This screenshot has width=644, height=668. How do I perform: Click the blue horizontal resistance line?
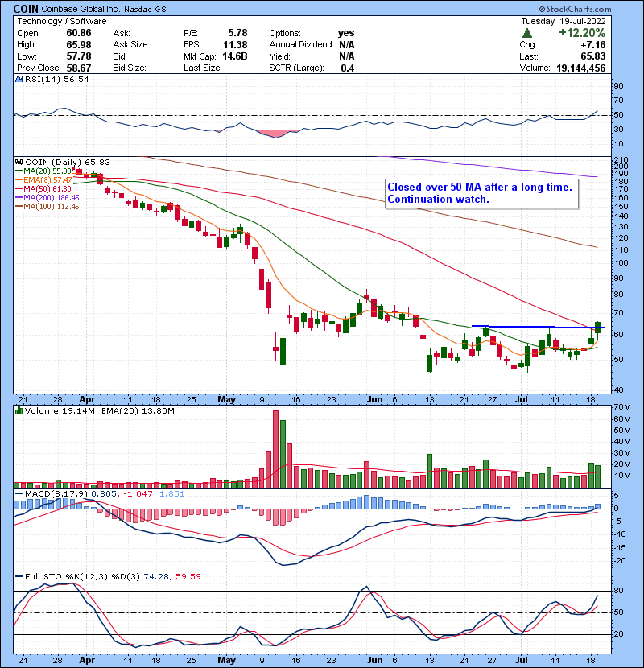coord(531,327)
